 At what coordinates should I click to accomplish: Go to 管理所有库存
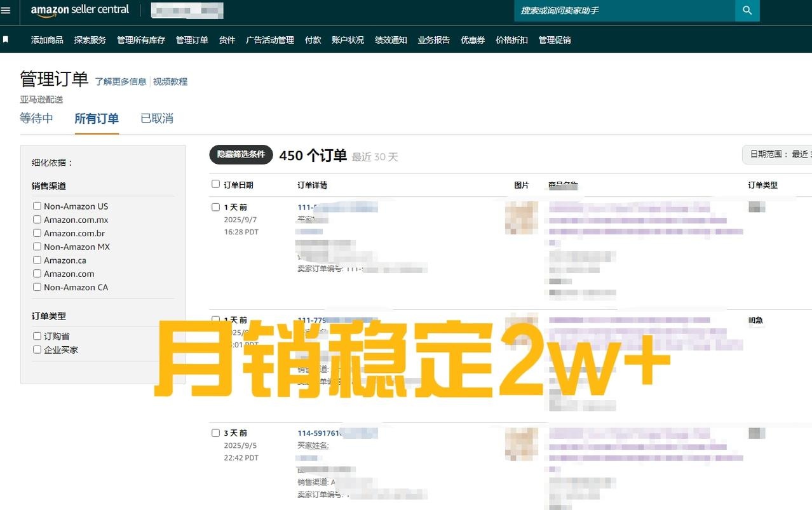(x=141, y=40)
